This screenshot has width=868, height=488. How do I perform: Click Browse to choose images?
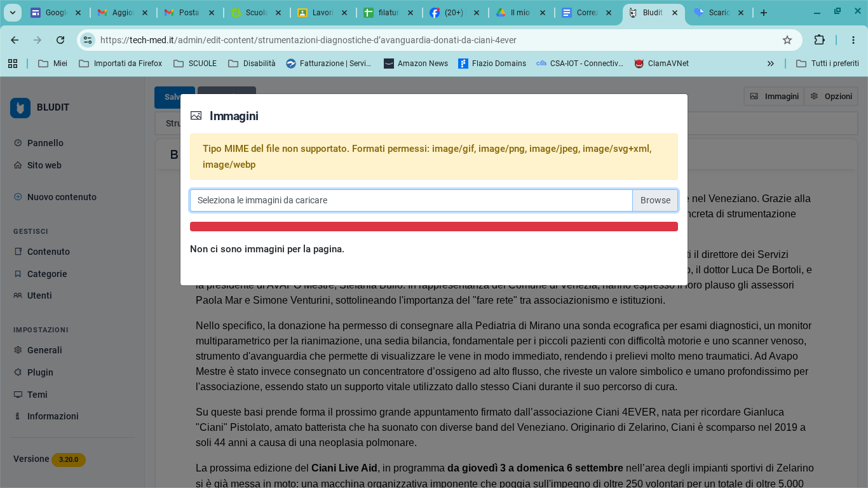(x=654, y=200)
